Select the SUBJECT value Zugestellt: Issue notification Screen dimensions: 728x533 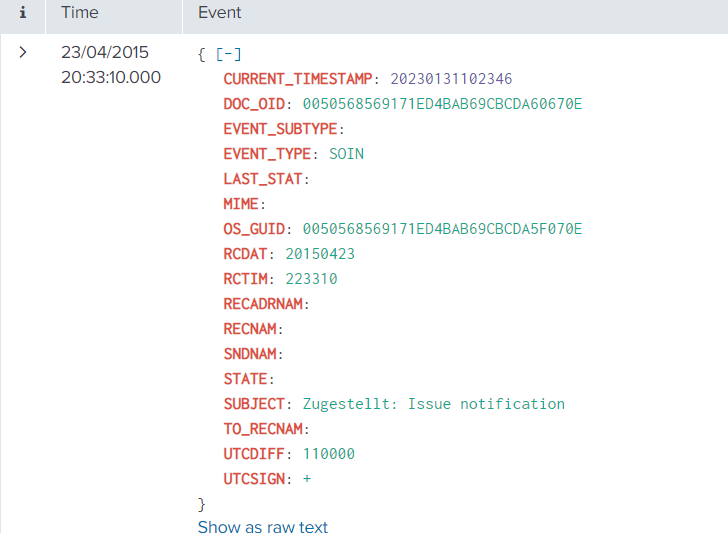pos(434,404)
